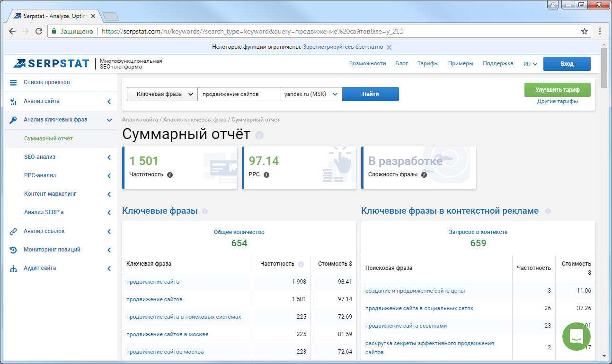This screenshot has height=364, width=612.
Task: Dismiss the registration notice banner
Action: point(389,47)
